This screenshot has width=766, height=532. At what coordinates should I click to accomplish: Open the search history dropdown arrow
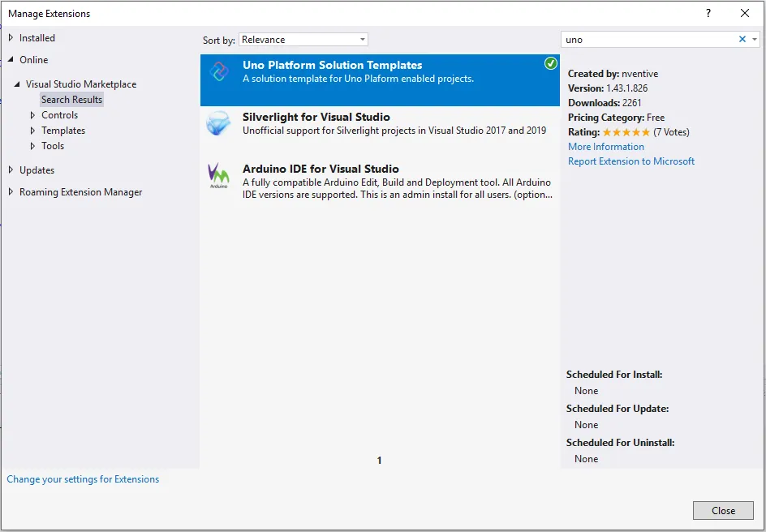[755, 38]
